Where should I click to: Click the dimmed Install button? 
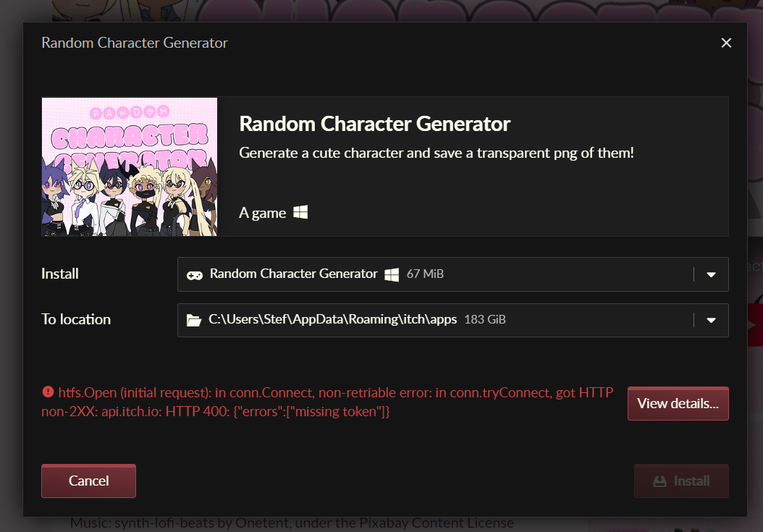tap(681, 481)
